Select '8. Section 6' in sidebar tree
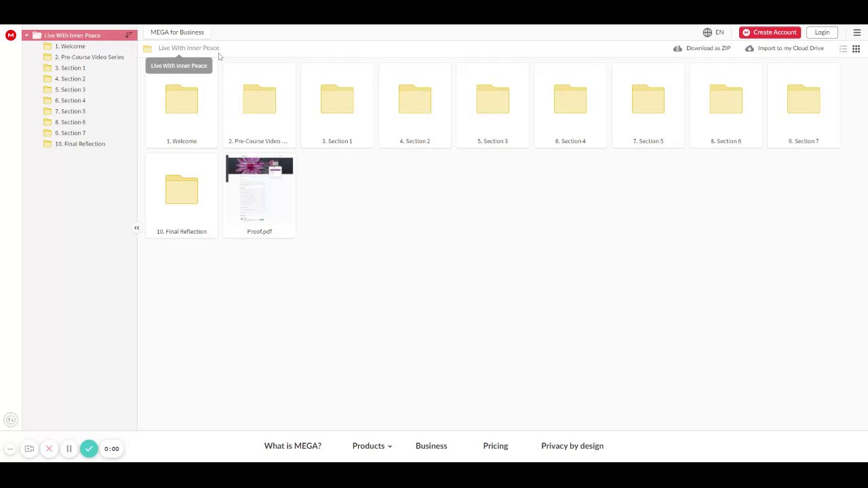The width and height of the screenshot is (868, 488). click(70, 122)
